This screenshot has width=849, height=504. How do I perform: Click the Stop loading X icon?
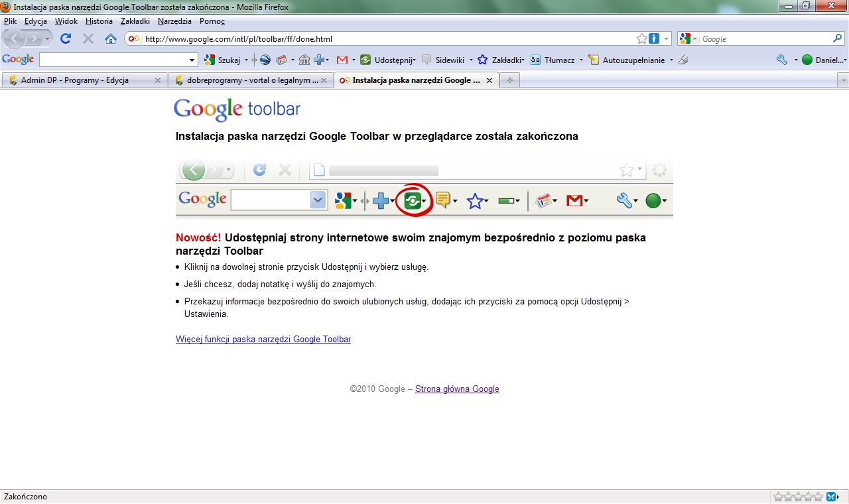(88, 38)
